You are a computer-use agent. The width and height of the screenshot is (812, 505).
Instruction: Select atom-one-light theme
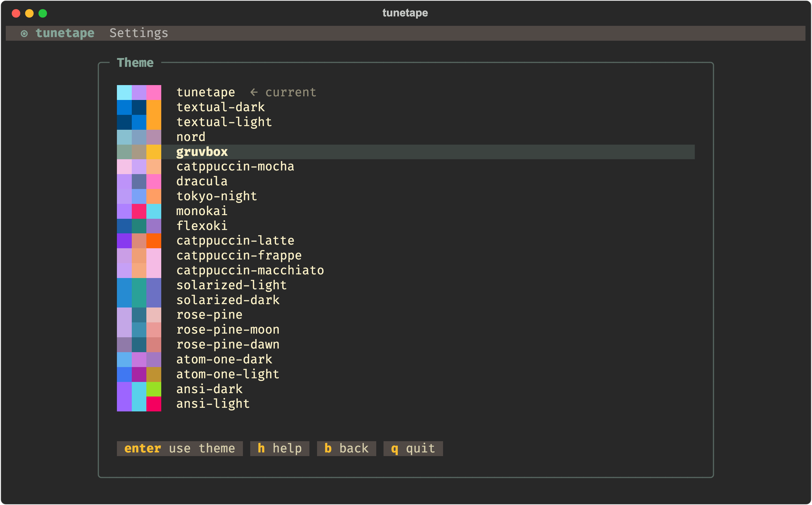(405, 374)
